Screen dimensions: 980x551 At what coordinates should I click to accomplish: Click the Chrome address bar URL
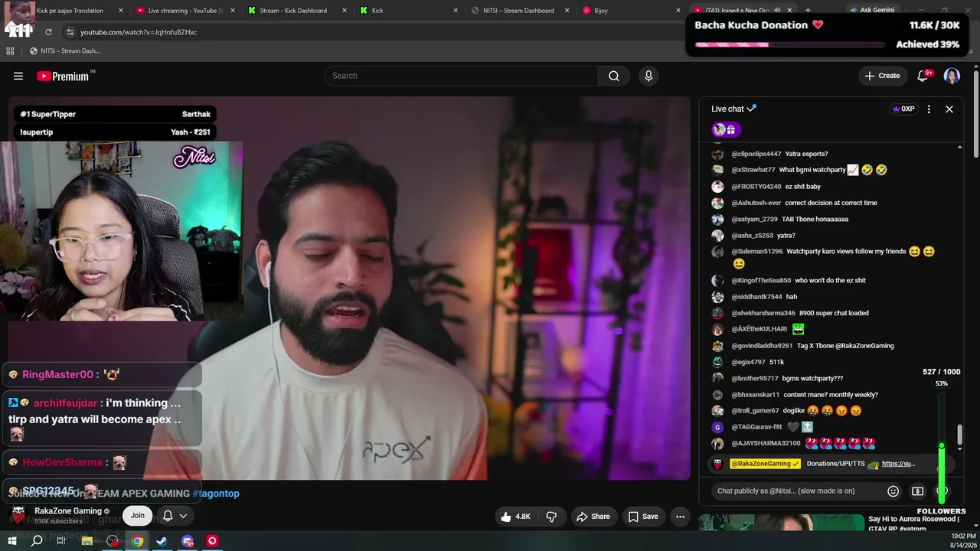[139, 32]
